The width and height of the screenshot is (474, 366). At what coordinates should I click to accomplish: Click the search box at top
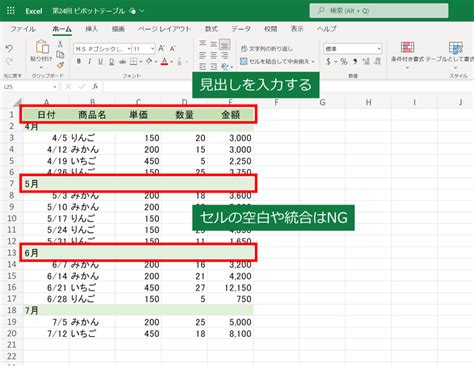pyautogui.click(x=379, y=11)
